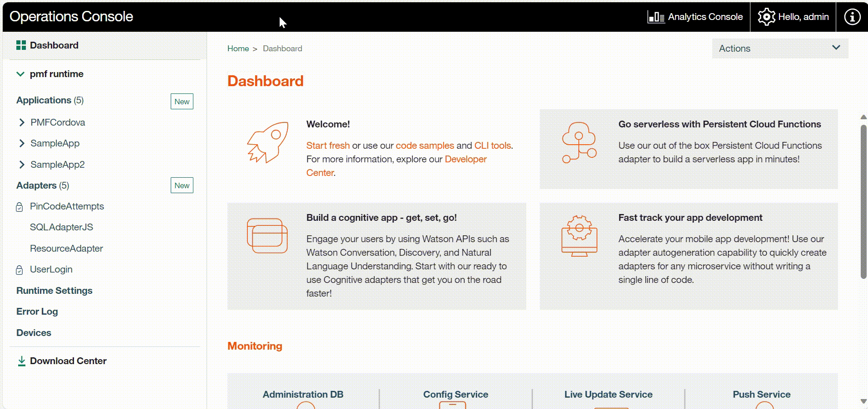The image size is (868, 409).
Task: Open the Actions dropdown
Action: point(779,49)
